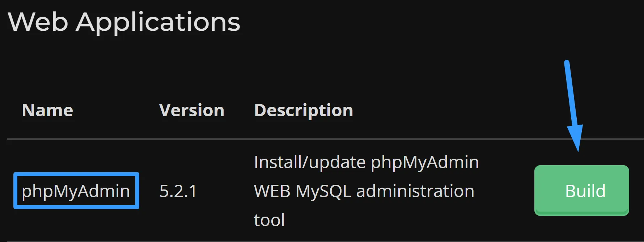Click the Description column header
Image resolution: width=644 pixels, height=242 pixels.
click(x=304, y=110)
